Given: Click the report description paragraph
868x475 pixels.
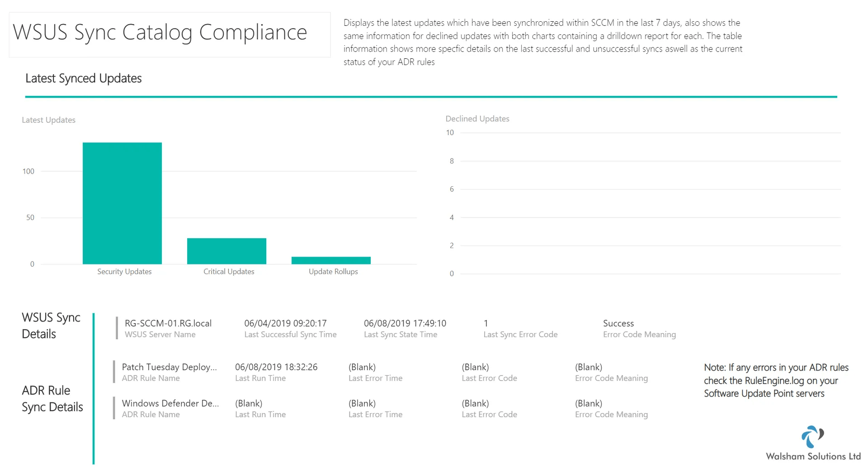Looking at the screenshot, I should tap(543, 42).
